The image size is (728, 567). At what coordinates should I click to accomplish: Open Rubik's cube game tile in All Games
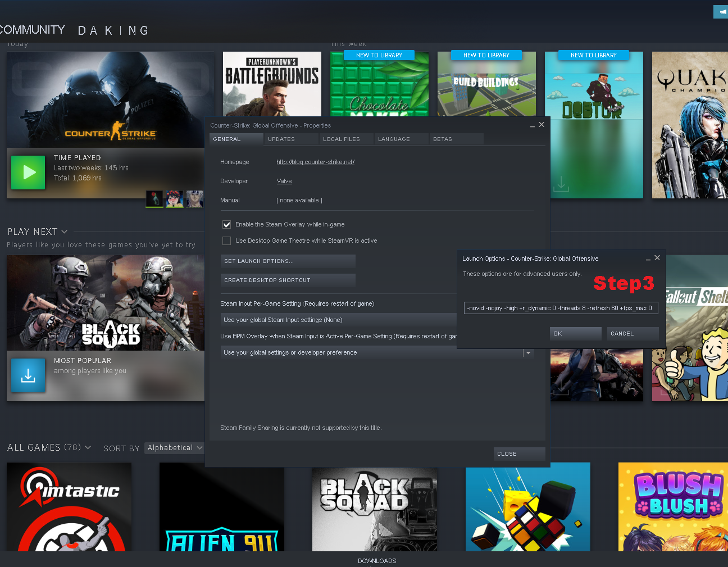(x=528, y=507)
